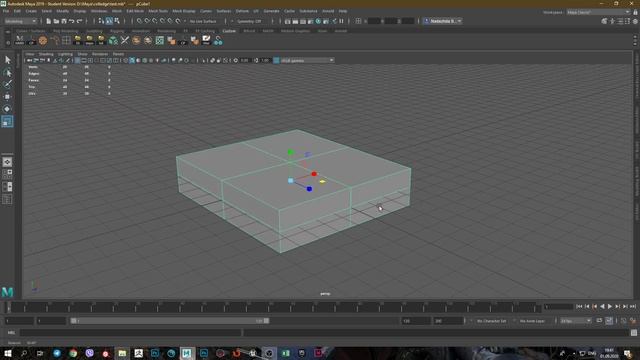640x360 pixels.
Task: Toggle wireframe on shaded
Action: click(144, 60)
